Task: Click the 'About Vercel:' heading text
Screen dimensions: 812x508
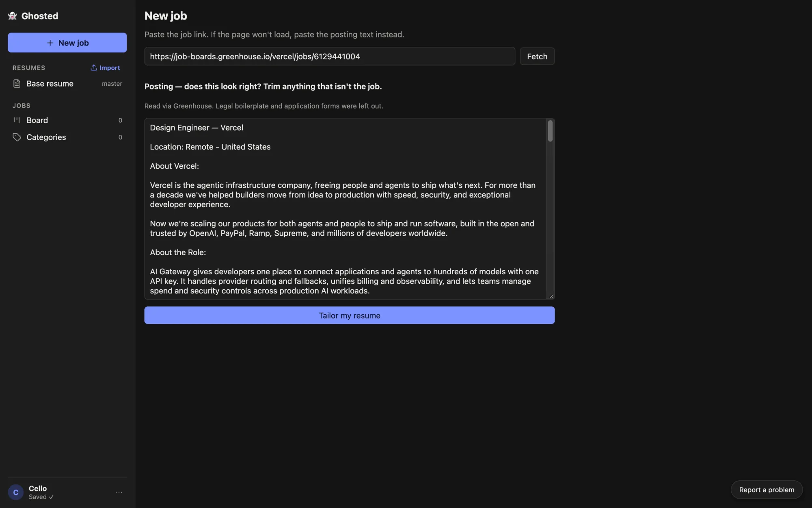Action: (x=175, y=166)
